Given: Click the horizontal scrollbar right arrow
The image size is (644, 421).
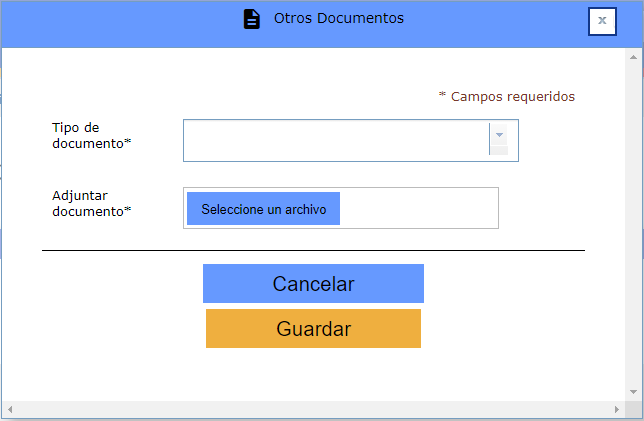Looking at the screenshot, I should coord(616,411).
